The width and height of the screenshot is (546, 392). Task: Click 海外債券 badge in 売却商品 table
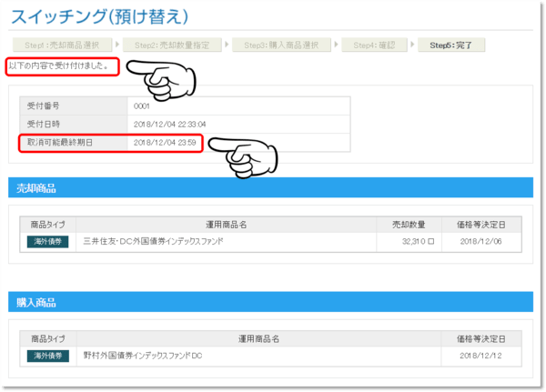[x=47, y=241]
